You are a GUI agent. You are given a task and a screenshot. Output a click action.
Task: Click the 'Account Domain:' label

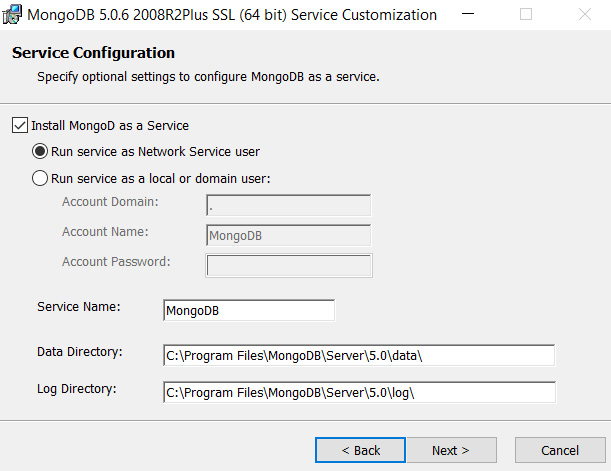(x=110, y=202)
